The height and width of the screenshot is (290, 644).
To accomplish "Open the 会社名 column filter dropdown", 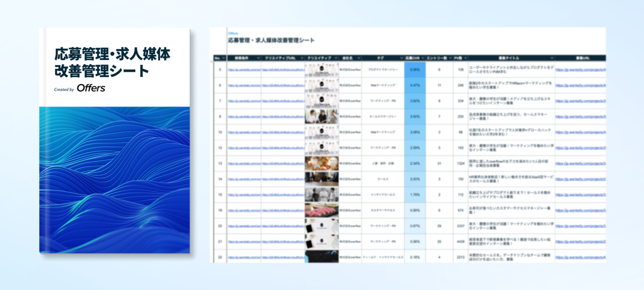I will (x=358, y=58).
